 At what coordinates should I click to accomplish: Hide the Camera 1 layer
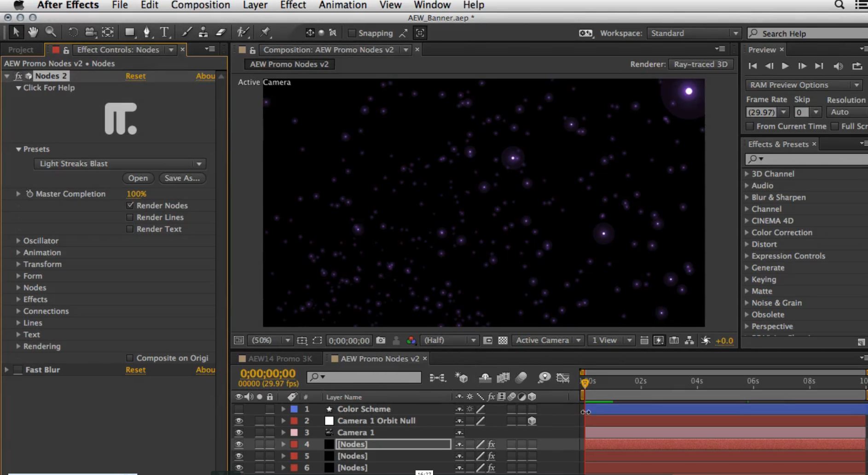tap(238, 432)
